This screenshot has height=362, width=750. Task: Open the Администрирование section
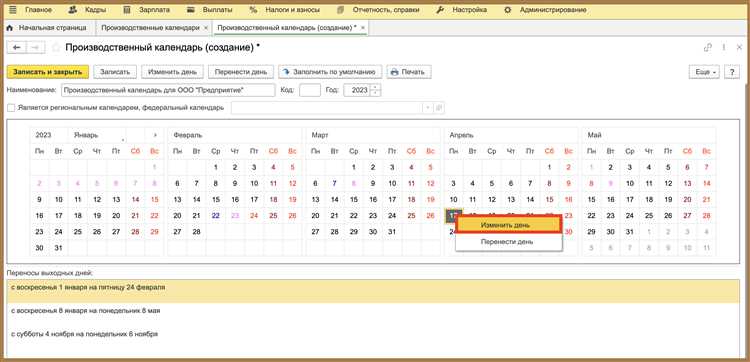point(545,10)
